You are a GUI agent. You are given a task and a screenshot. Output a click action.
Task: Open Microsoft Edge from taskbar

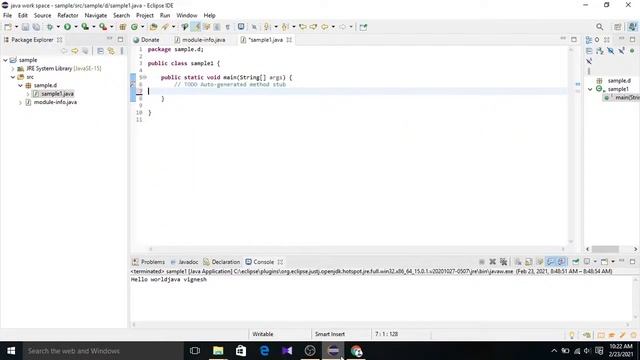264,351
